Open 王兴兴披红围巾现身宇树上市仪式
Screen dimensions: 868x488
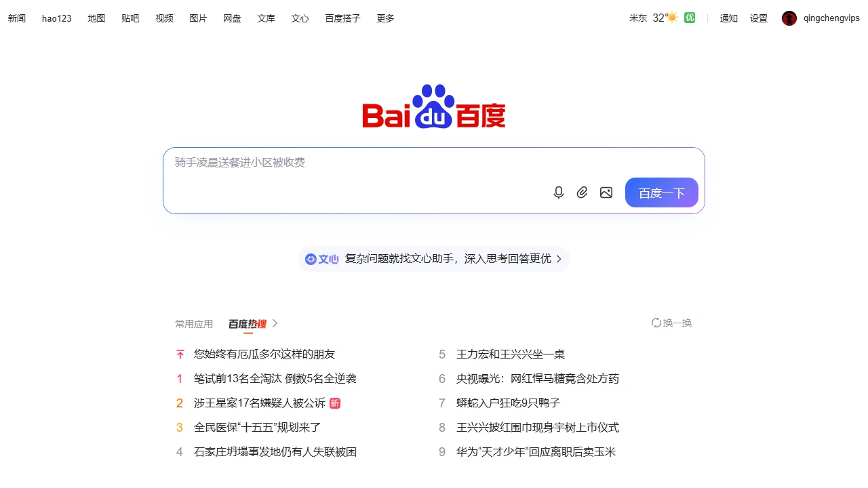[x=538, y=427]
